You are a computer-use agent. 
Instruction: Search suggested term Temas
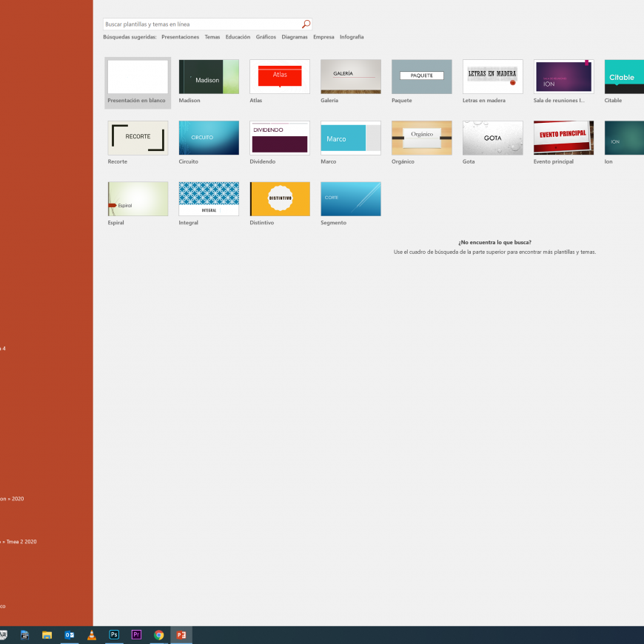pyautogui.click(x=212, y=37)
